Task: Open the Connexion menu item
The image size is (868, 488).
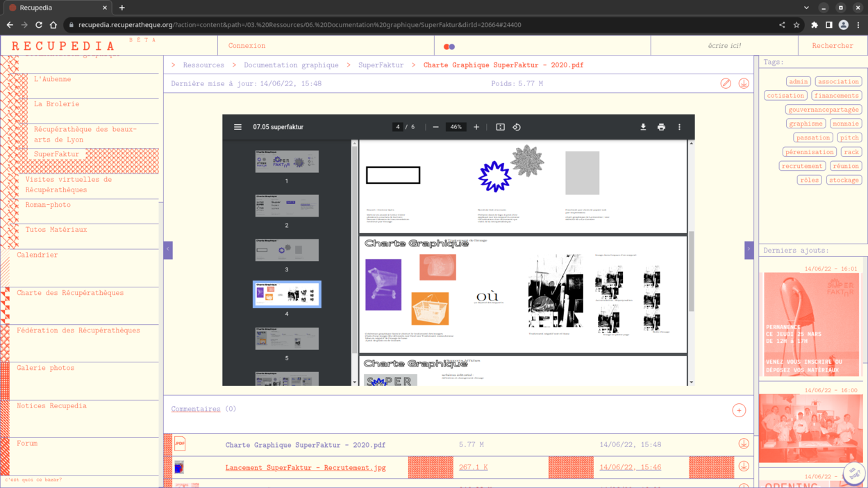Action: click(x=247, y=46)
